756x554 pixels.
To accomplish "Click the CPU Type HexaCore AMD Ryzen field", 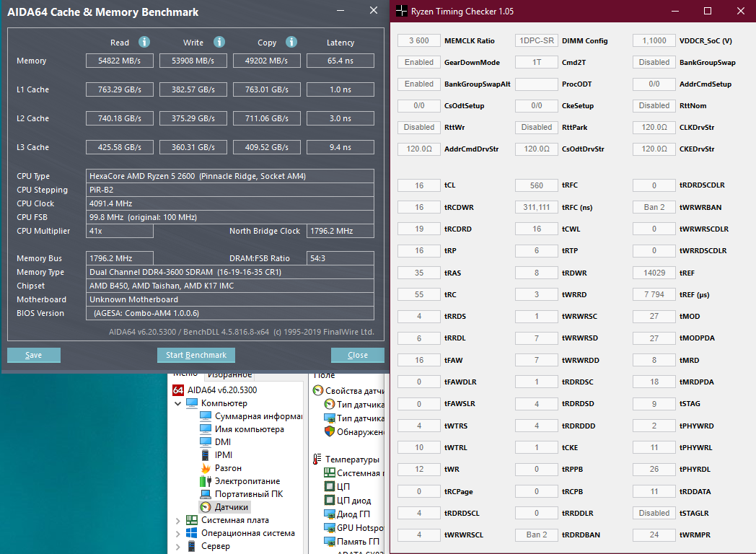I will pos(230,176).
